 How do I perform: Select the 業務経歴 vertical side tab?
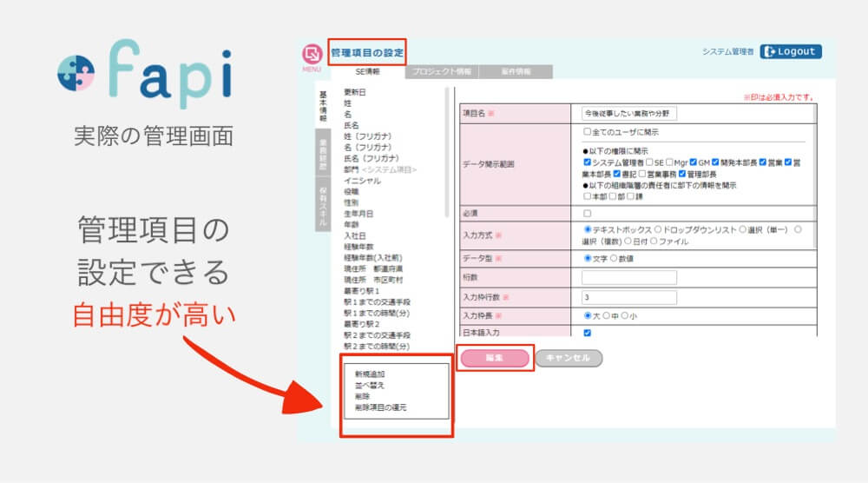click(323, 155)
